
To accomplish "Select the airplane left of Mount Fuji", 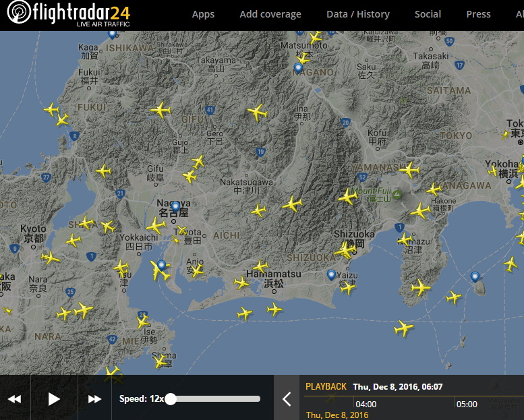I will pyautogui.click(x=348, y=197).
